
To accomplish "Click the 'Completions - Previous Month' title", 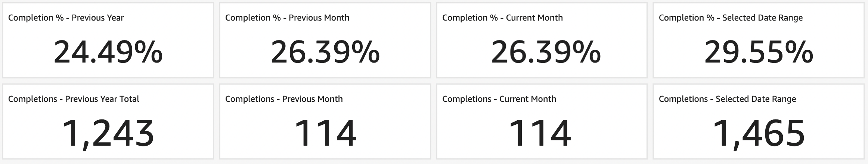I will pos(284,99).
